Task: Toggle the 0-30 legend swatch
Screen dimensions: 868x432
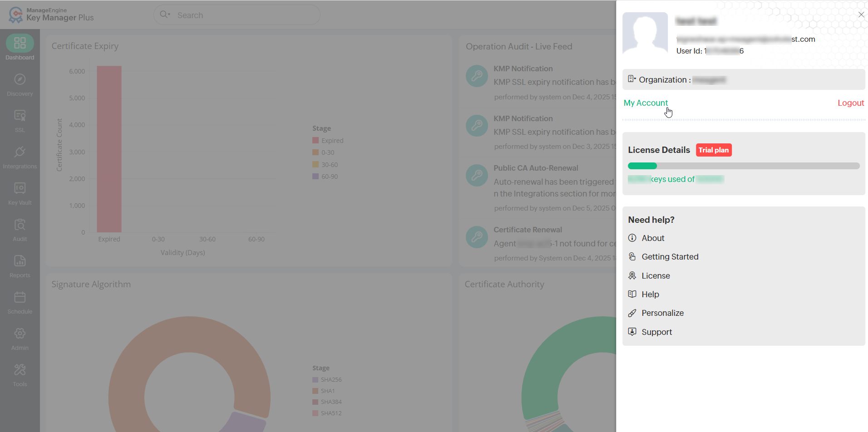Action: (316, 152)
